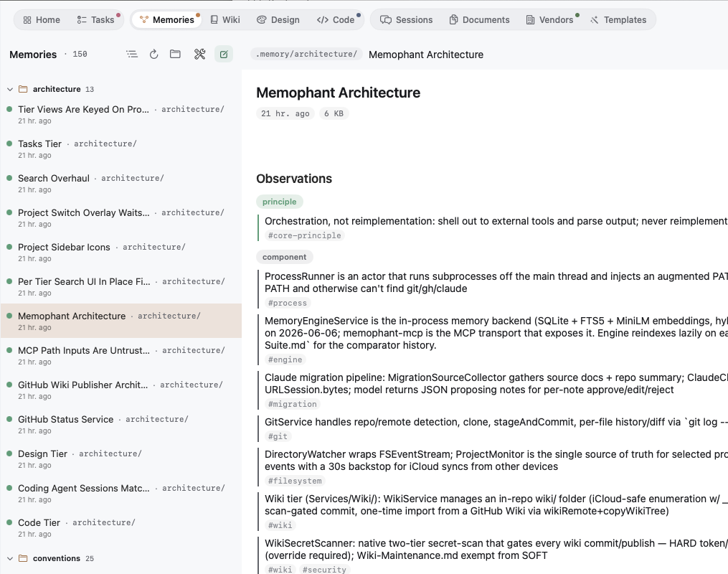Click the Wiki book icon

(x=214, y=19)
